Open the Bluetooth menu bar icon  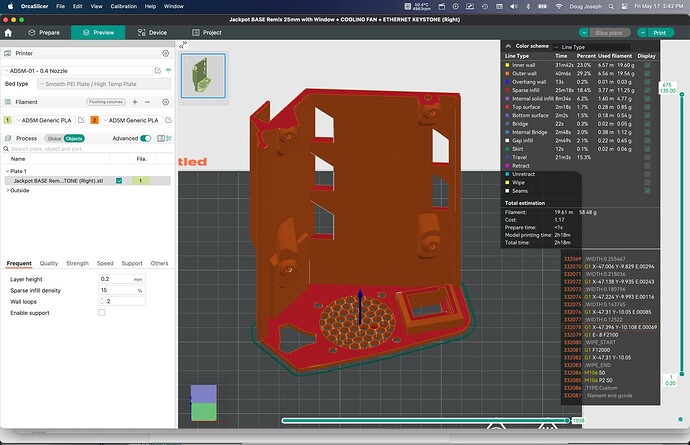[528, 7]
